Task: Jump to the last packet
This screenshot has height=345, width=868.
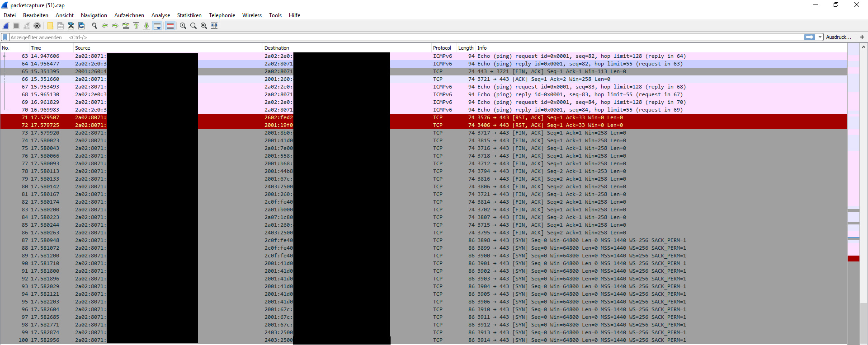Action: click(146, 26)
